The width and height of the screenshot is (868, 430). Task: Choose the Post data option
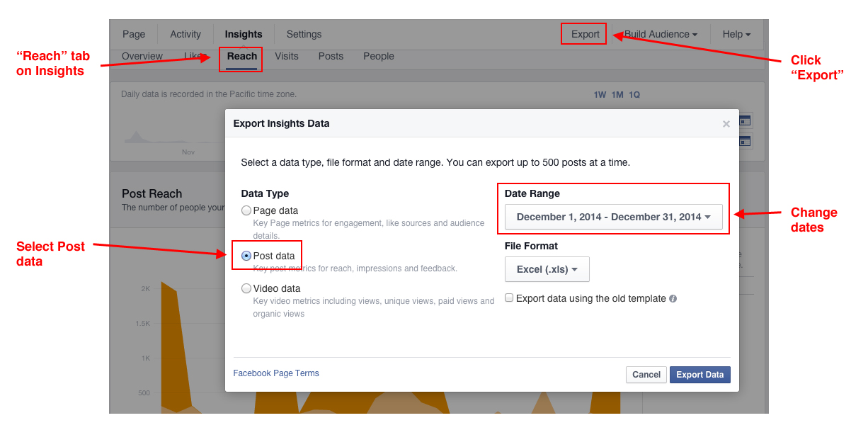pyautogui.click(x=246, y=256)
